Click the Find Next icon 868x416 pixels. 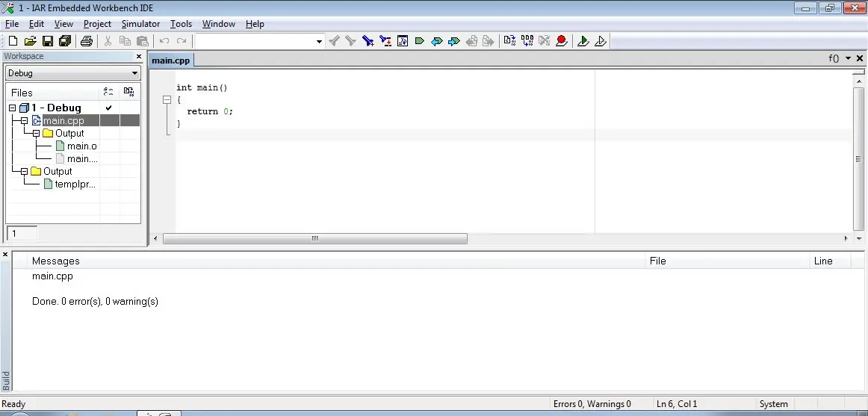tap(350, 41)
